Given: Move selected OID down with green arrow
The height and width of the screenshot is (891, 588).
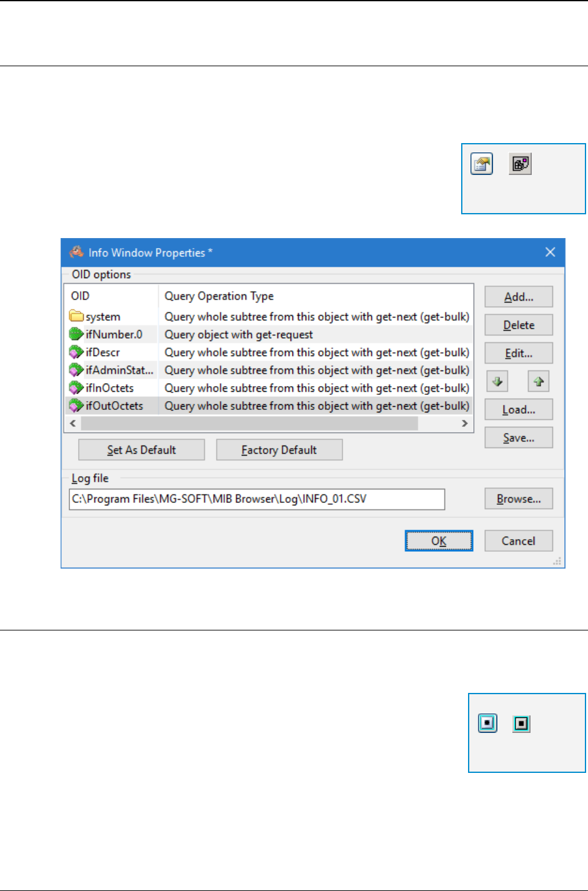Looking at the screenshot, I should coord(497,381).
